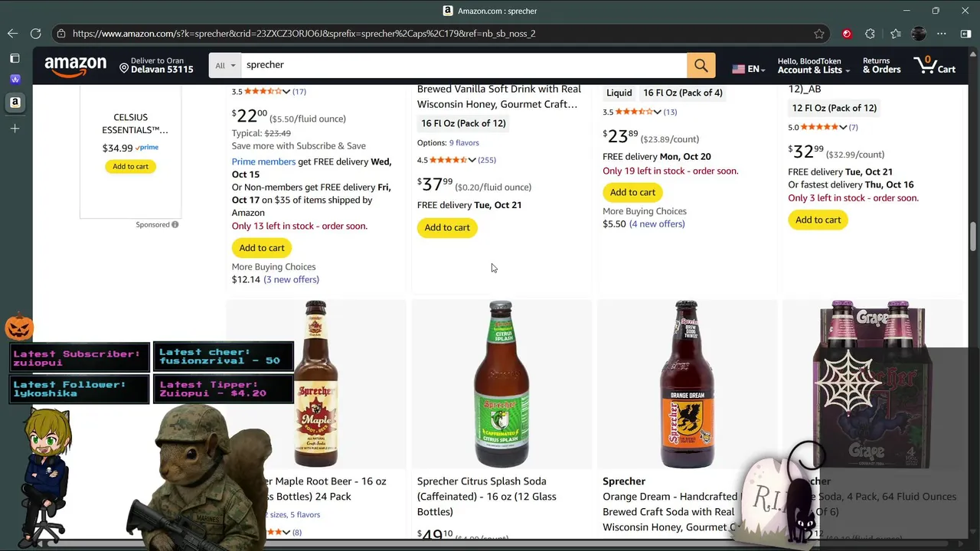The height and width of the screenshot is (551, 980).
Task: Click the site info icon beside URL
Action: 60,34
